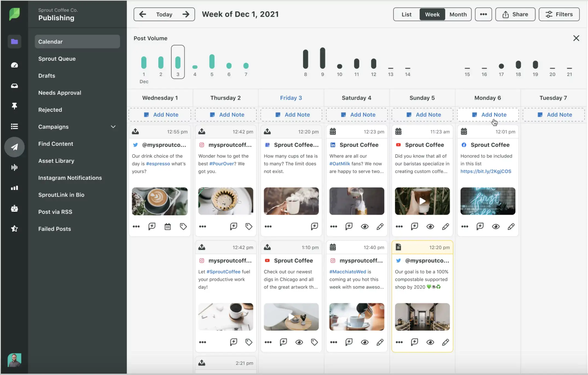Preview the compostable draft post via the eye icon
This screenshot has height=375, width=588.
click(x=430, y=342)
